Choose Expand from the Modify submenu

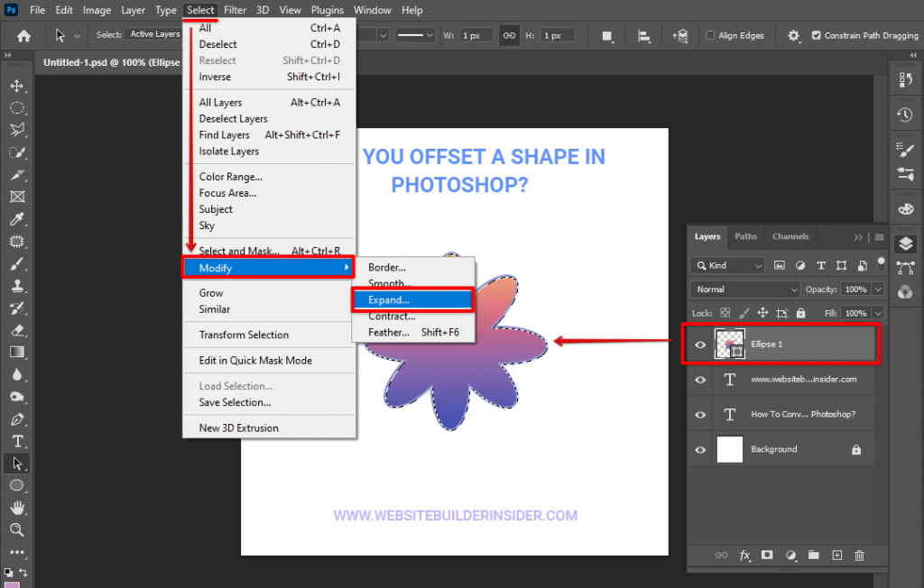point(390,299)
